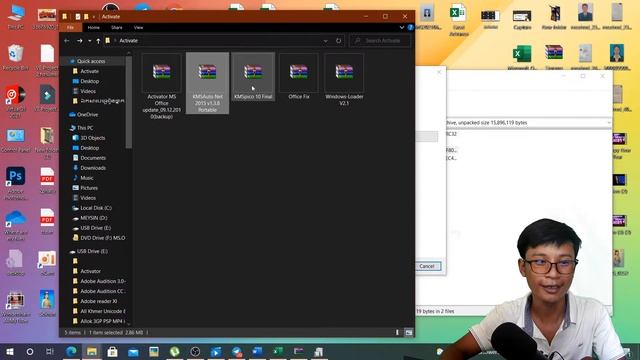
Task: Open the unpacked size dropdown in WinRAR window
Action: 609,122
